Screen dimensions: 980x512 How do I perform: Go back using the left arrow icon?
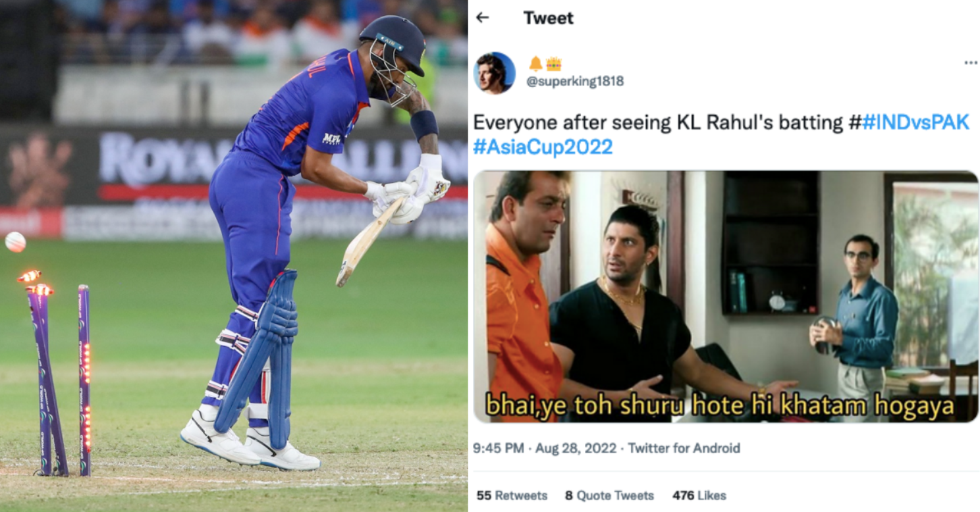(483, 18)
